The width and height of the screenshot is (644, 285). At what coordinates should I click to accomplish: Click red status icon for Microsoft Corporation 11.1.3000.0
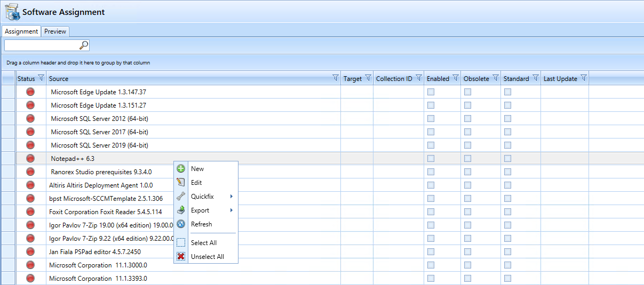tap(30, 265)
